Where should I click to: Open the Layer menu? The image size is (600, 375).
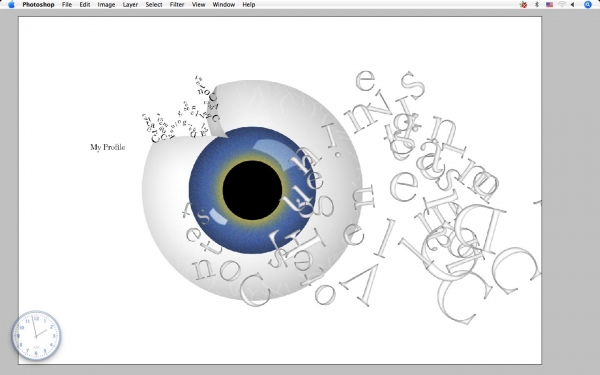[x=130, y=5]
